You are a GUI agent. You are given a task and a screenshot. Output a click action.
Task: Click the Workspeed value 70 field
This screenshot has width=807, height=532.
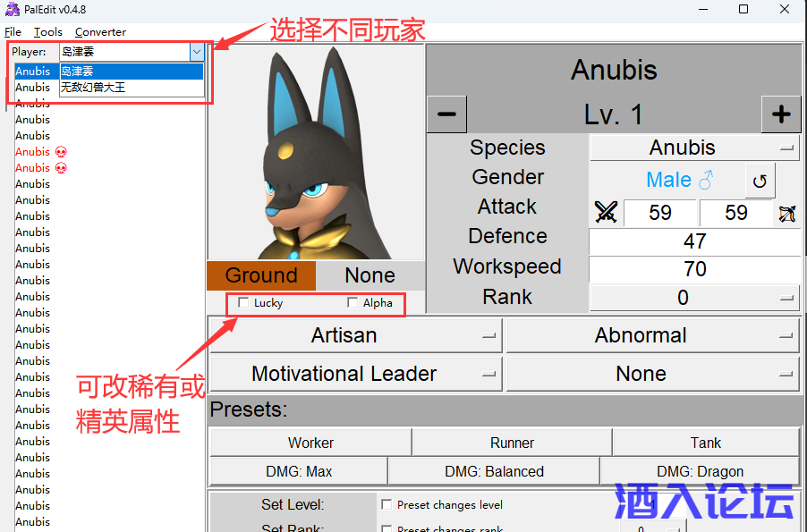tap(695, 269)
